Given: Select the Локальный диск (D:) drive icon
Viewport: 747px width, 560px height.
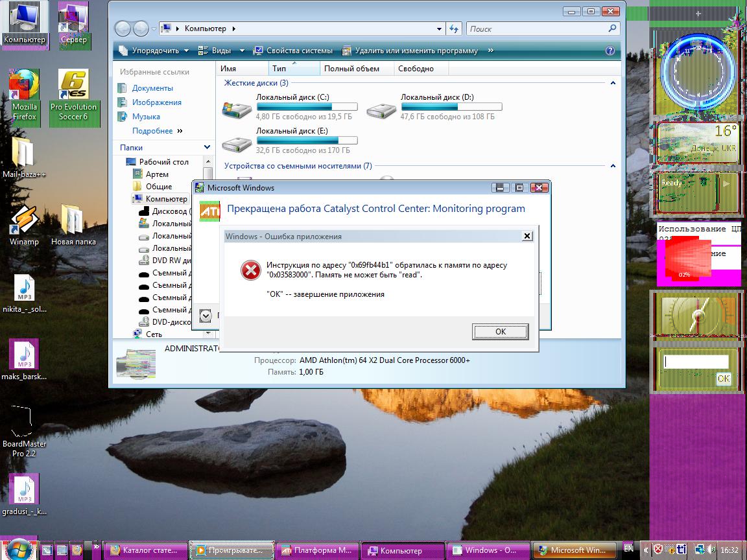Looking at the screenshot, I should tap(381, 110).
